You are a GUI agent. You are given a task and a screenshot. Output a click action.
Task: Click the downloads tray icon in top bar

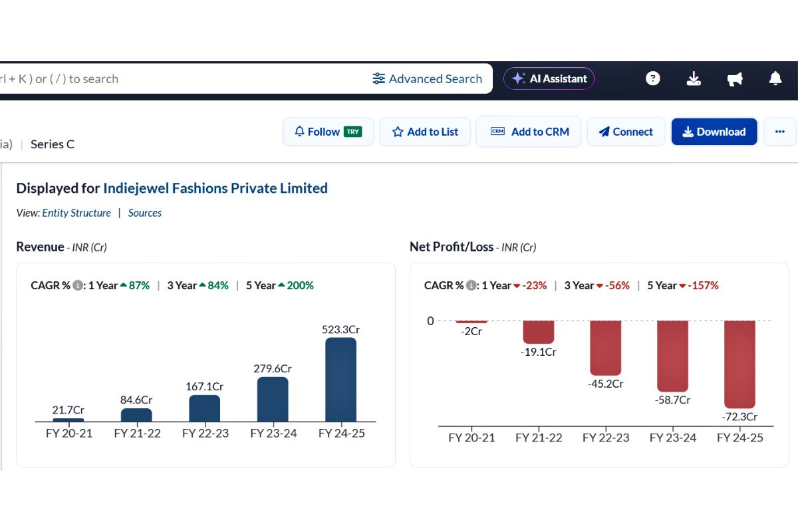(694, 78)
